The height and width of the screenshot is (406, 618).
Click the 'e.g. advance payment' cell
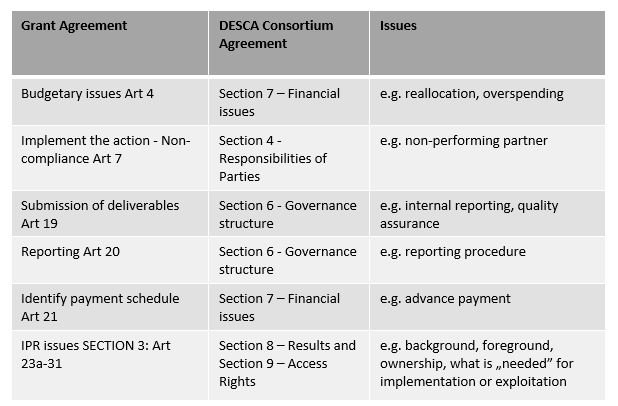click(x=445, y=299)
